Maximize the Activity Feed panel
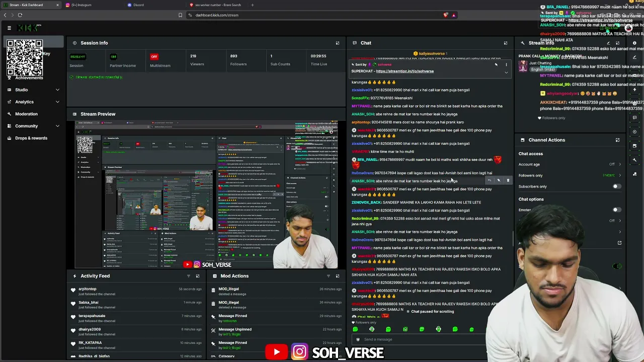 (198, 276)
